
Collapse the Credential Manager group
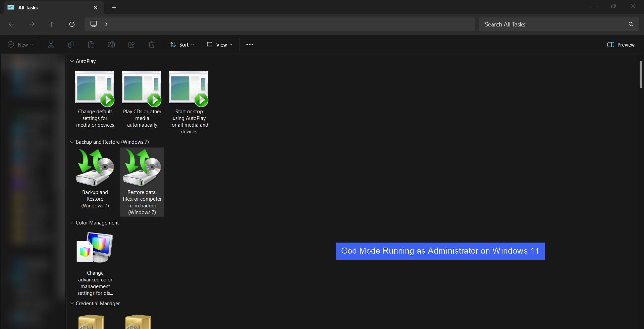pyautogui.click(x=72, y=304)
